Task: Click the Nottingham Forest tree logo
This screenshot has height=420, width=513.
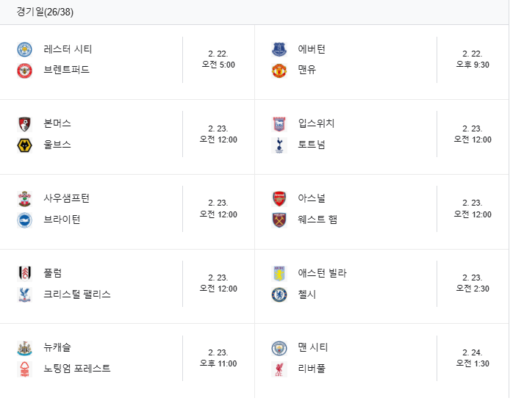Action: (24, 369)
